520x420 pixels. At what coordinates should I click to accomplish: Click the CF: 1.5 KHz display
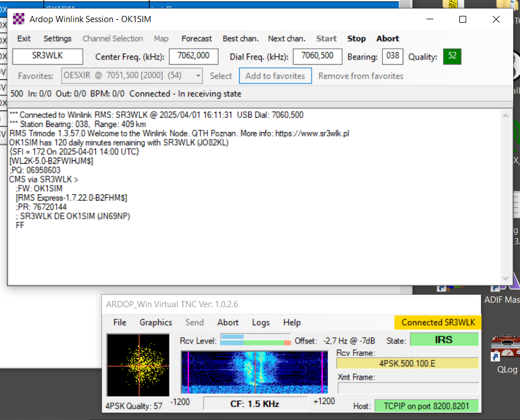click(x=255, y=404)
